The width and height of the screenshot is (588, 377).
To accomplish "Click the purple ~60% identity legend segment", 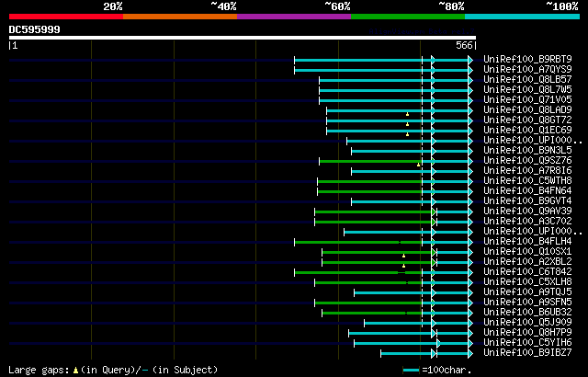I will click(294, 17).
